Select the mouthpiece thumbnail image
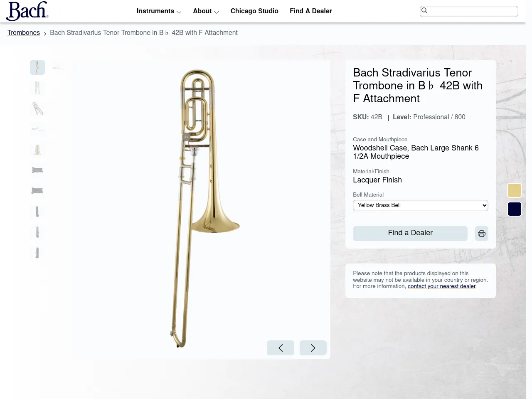532x399 pixels. tap(37, 129)
